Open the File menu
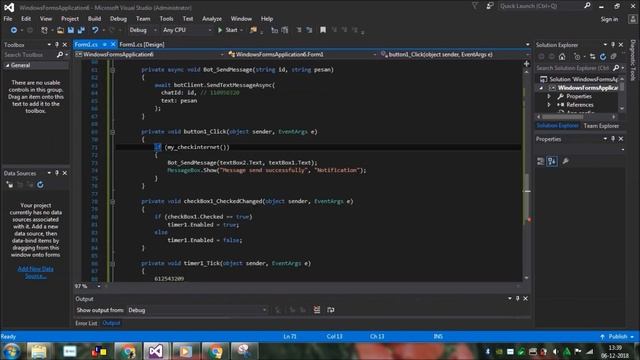The image size is (640, 360). 8,19
